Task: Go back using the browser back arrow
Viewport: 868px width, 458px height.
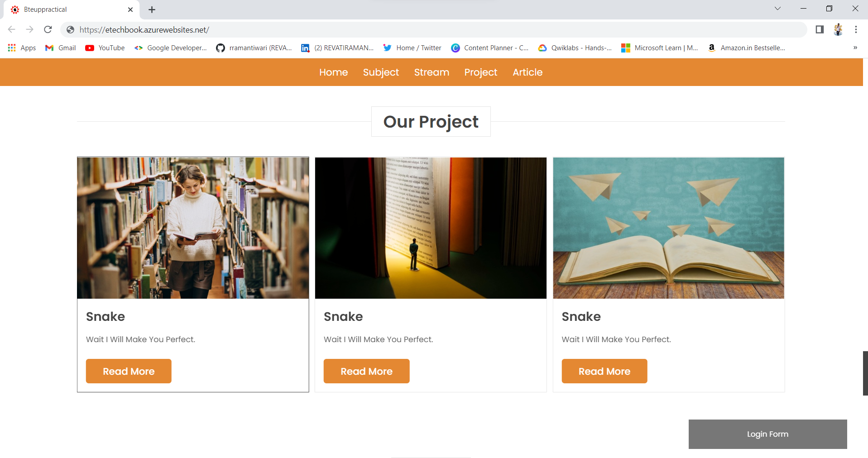Action: (12, 29)
